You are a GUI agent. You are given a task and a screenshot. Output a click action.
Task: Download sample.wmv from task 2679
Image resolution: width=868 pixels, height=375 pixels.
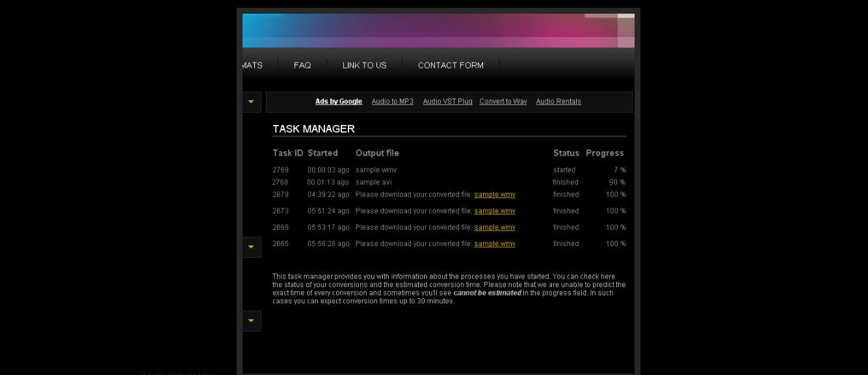(495, 195)
